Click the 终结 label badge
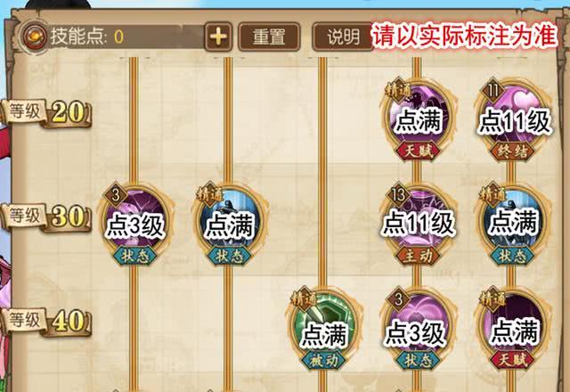 512,151
